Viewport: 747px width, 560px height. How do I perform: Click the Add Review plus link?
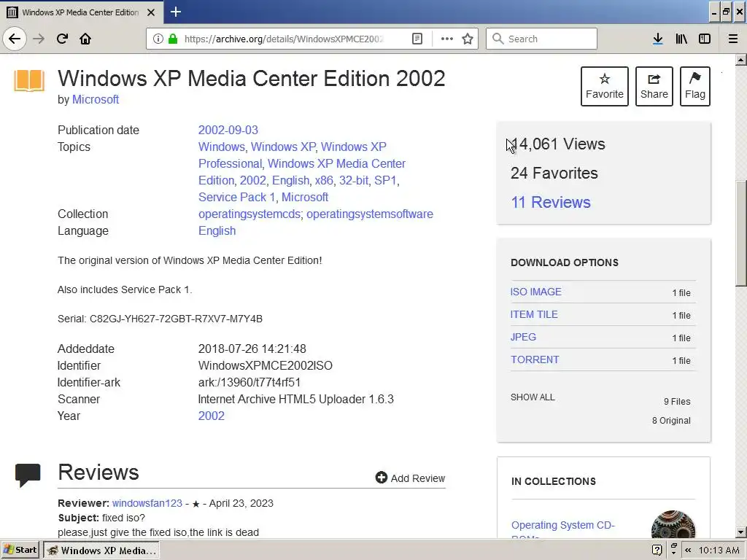[x=410, y=478]
